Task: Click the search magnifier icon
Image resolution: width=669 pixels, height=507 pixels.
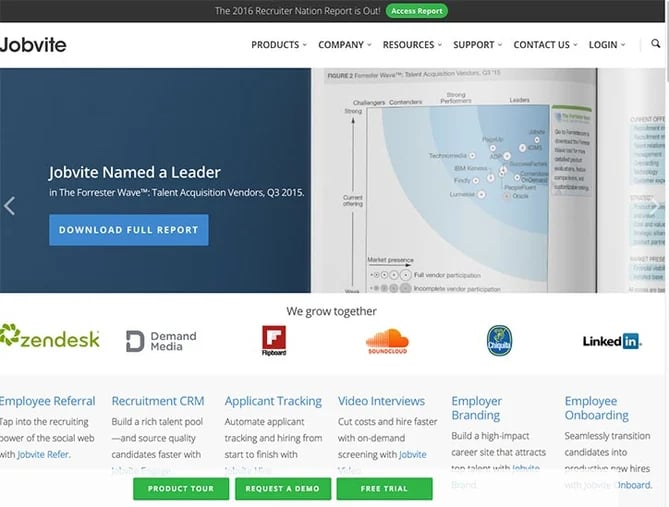Action: tap(656, 44)
